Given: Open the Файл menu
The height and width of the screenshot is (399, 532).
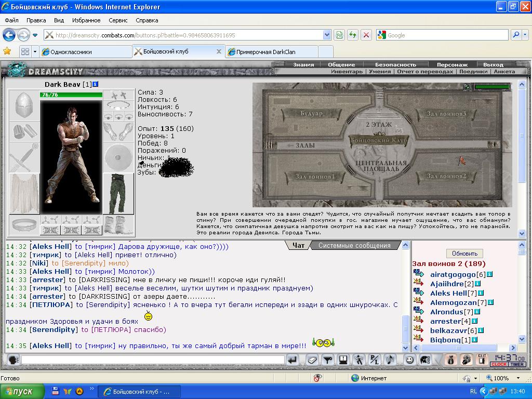Looking at the screenshot, I should 12,20.
